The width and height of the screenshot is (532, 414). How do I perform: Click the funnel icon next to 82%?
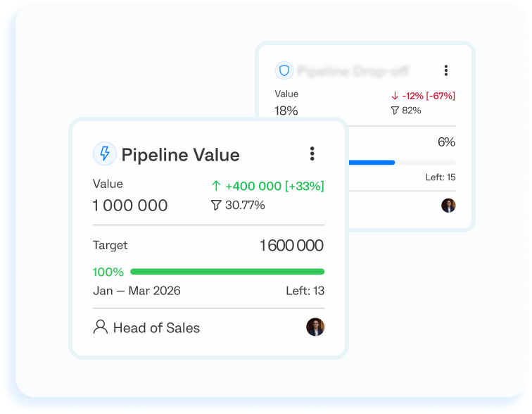pos(395,111)
